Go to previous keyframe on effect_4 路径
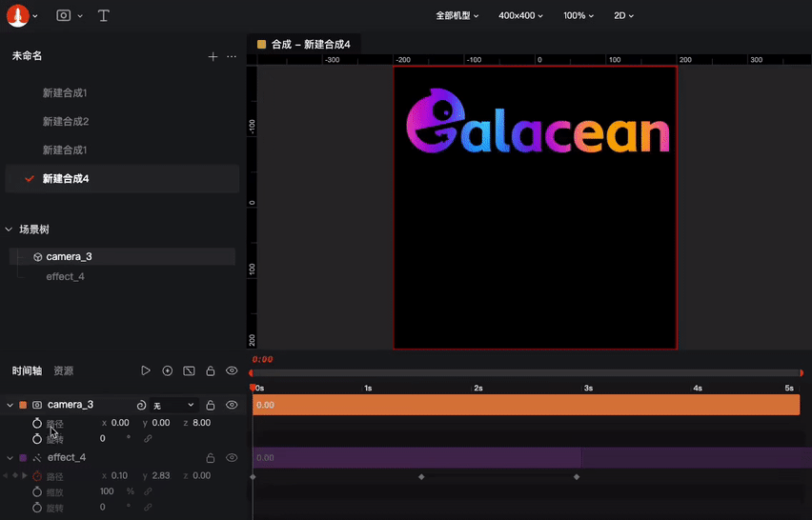This screenshot has height=520, width=812. 5,475
